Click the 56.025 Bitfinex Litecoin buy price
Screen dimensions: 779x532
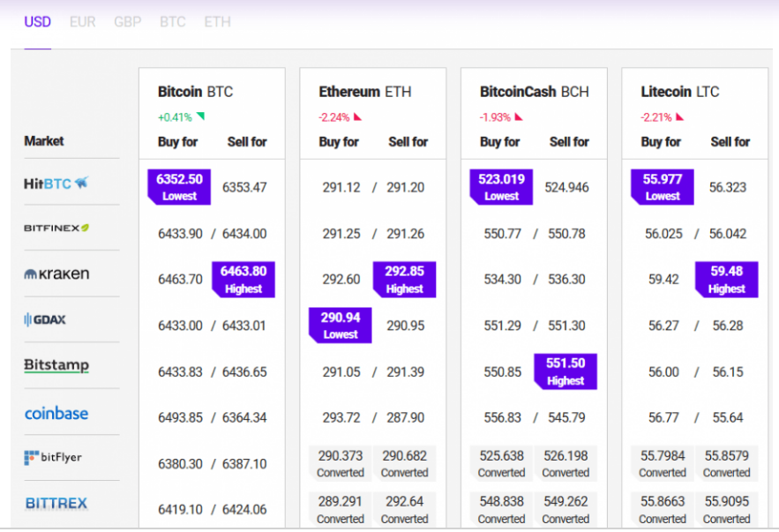pos(663,234)
